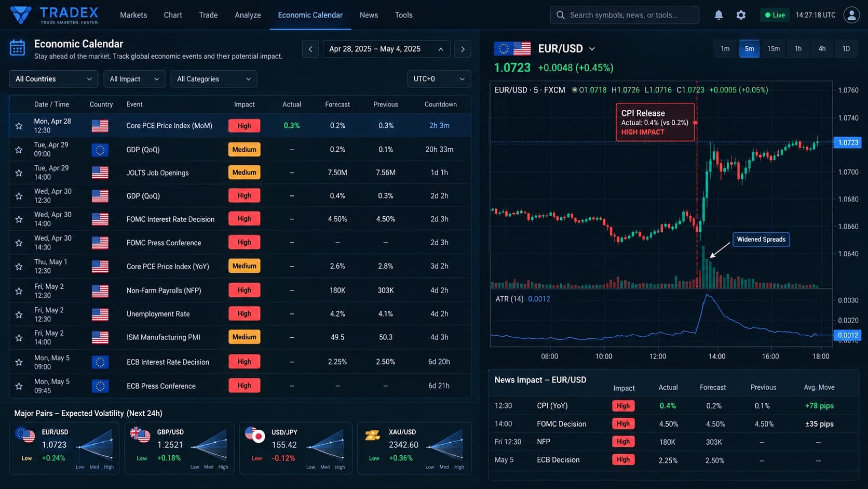This screenshot has width=868, height=489.
Task: Open the Tools menu
Action: tap(403, 15)
